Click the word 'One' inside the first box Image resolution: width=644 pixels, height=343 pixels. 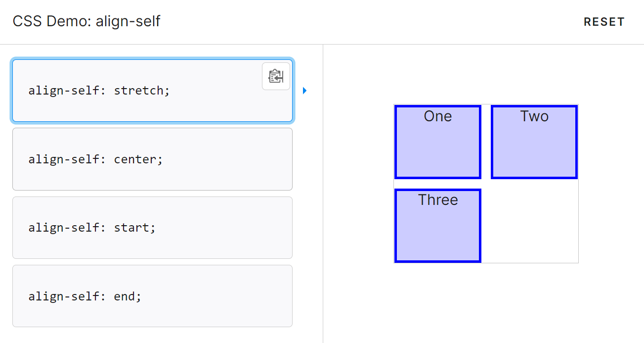pos(438,116)
